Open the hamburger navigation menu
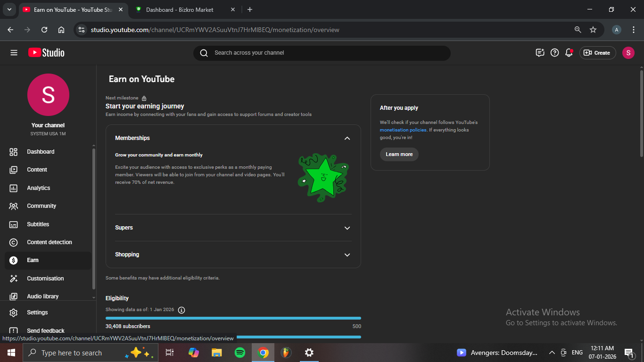The height and width of the screenshot is (362, 644). 14,53
